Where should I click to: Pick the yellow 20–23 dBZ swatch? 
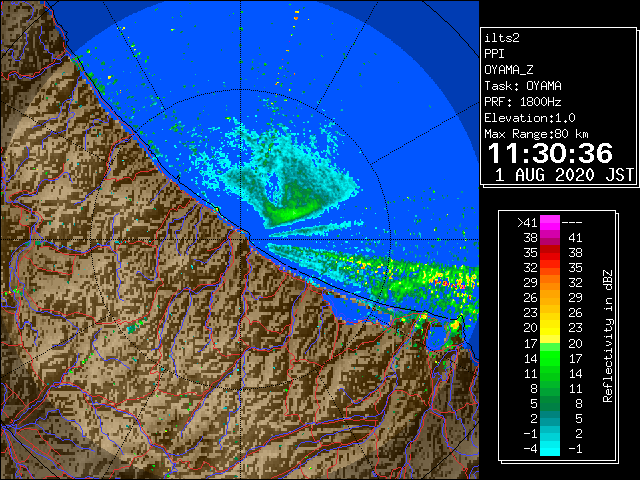[x=550, y=328]
